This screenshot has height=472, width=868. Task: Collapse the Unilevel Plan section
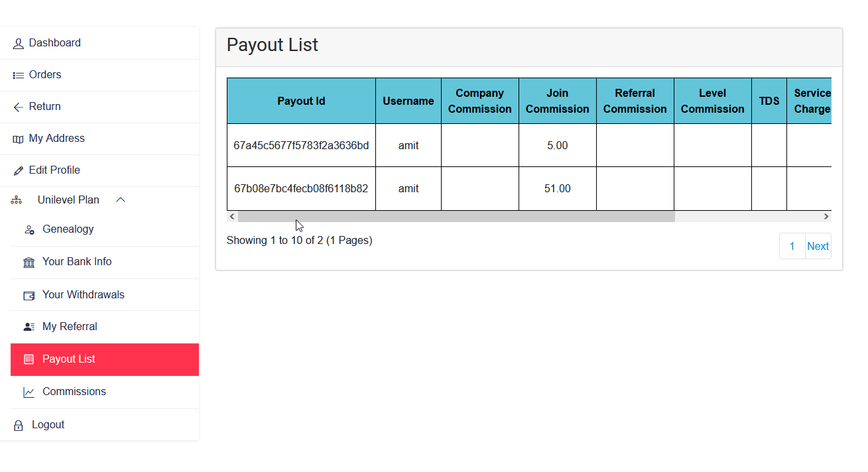tap(120, 199)
